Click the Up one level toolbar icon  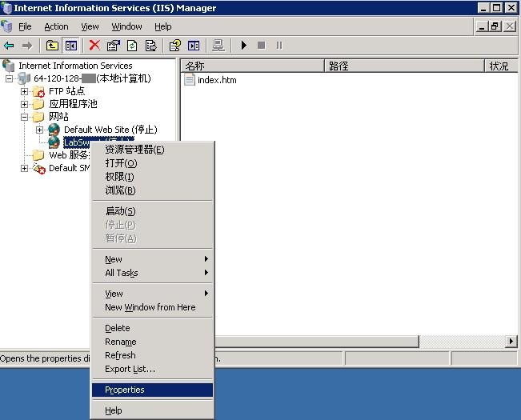[x=52, y=46]
